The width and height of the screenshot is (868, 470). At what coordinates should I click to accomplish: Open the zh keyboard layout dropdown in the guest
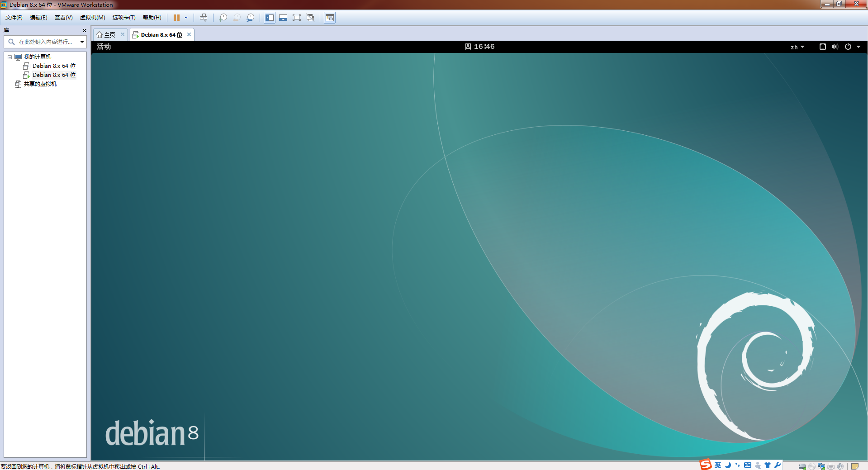click(797, 47)
